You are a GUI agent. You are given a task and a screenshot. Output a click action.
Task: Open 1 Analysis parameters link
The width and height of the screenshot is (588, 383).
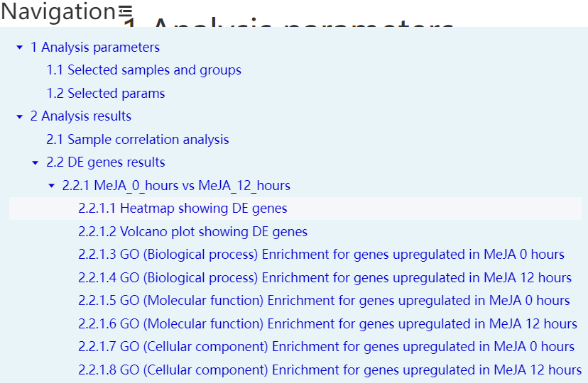click(94, 48)
